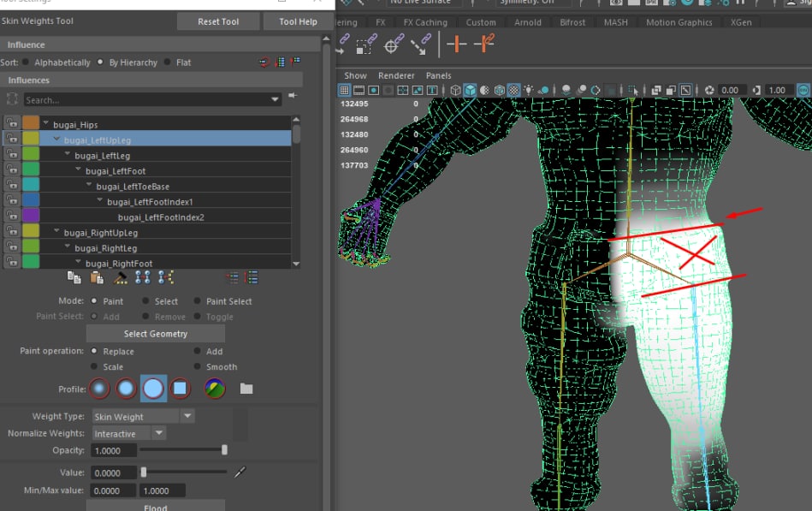Click the red-arrow list icon second from right below influences
The width and height of the screenshot is (812, 511).
click(x=233, y=278)
